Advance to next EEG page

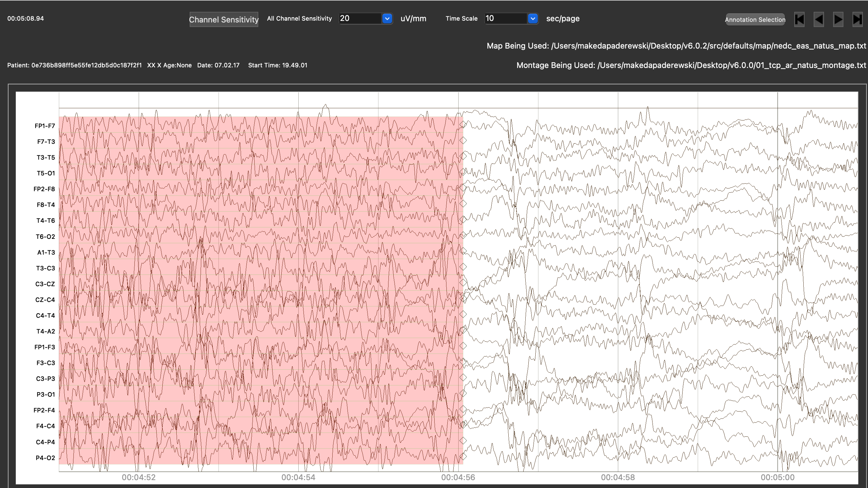tap(838, 19)
